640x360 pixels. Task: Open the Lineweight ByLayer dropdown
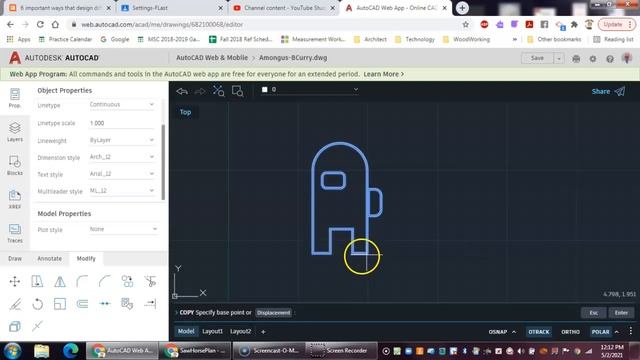[122, 140]
